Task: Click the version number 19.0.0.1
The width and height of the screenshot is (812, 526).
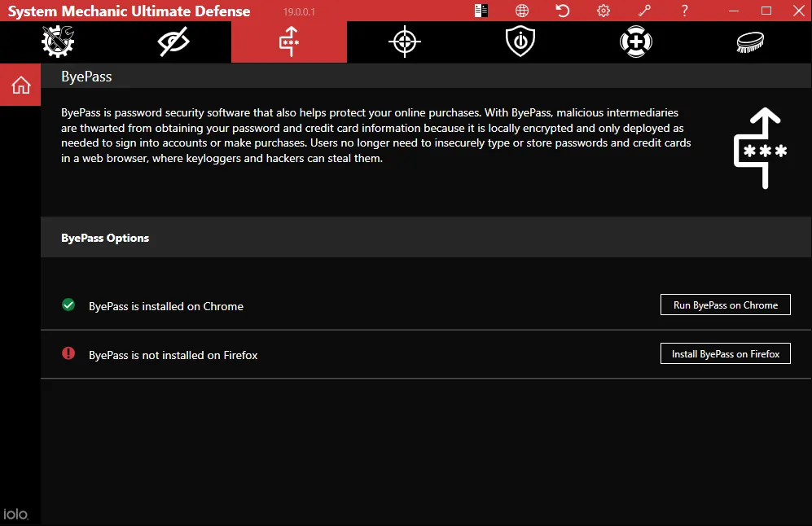Action: coord(299,11)
